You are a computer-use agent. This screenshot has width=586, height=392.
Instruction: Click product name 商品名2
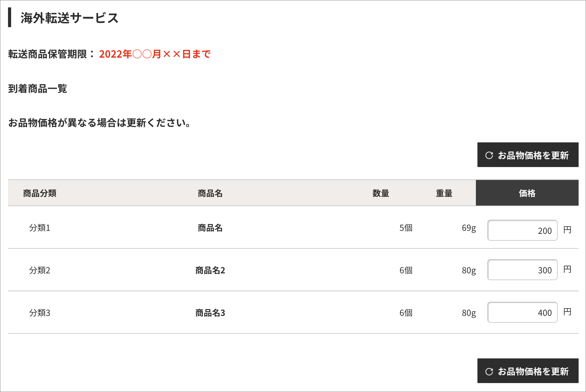tap(210, 270)
